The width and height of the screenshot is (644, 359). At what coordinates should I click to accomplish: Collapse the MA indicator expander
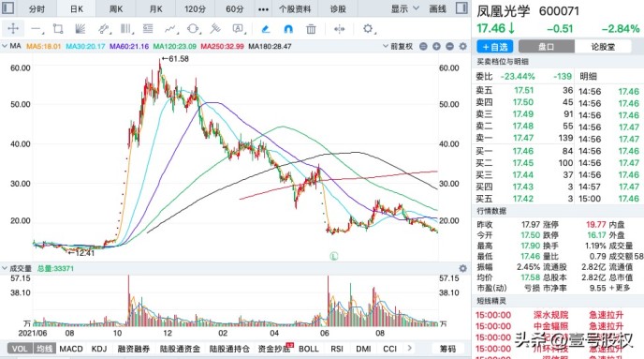coord(5,46)
